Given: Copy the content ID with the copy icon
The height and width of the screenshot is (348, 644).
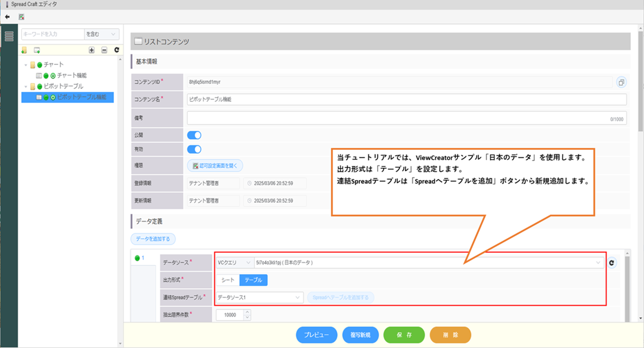Looking at the screenshot, I should pyautogui.click(x=621, y=82).
